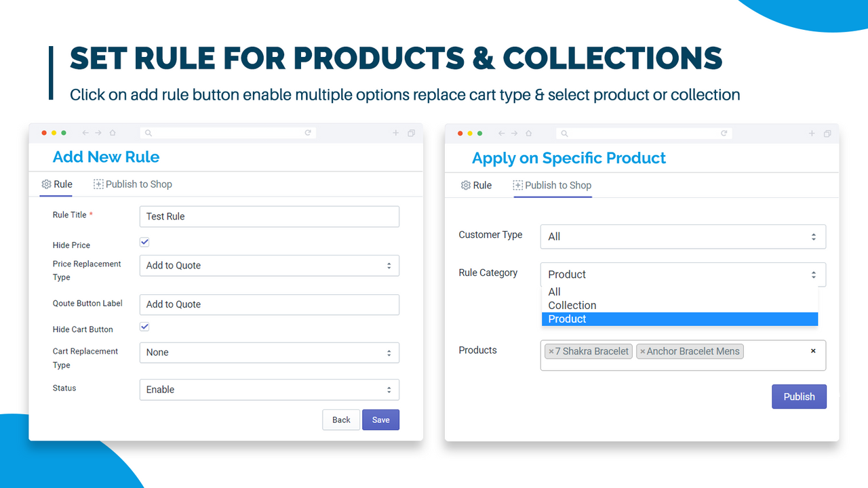This screenshot has height=488, width=868.
Task: Toggle the Hide Cart Button checkbox
Action: [x=144, y=327]
